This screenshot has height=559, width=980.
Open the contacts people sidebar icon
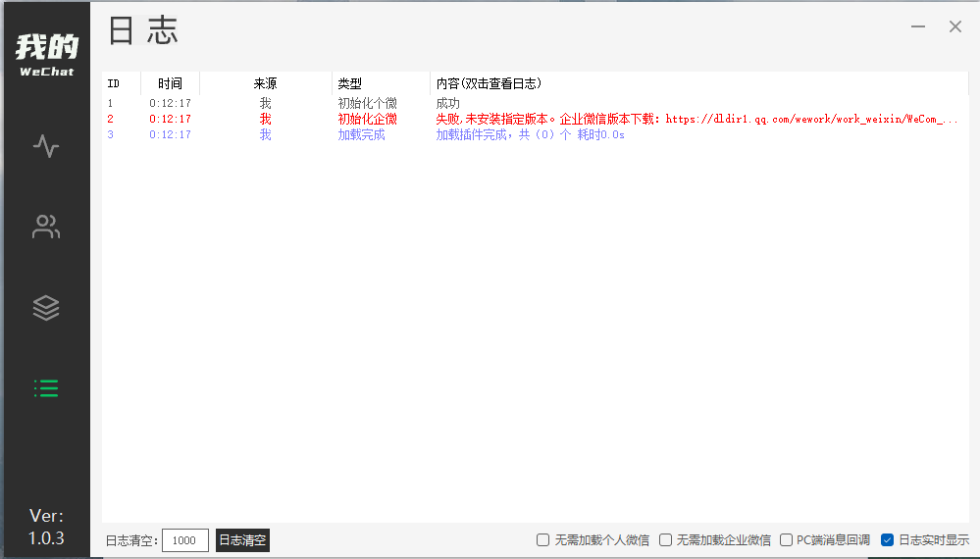(x=46, y=228)
